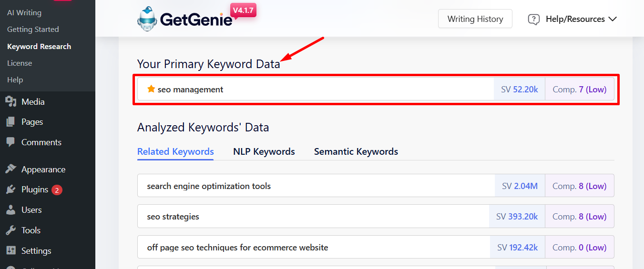Click the SV 393.20k value
Screen dimensions: 644x269
pyautogui.click(x=517, y=217)
